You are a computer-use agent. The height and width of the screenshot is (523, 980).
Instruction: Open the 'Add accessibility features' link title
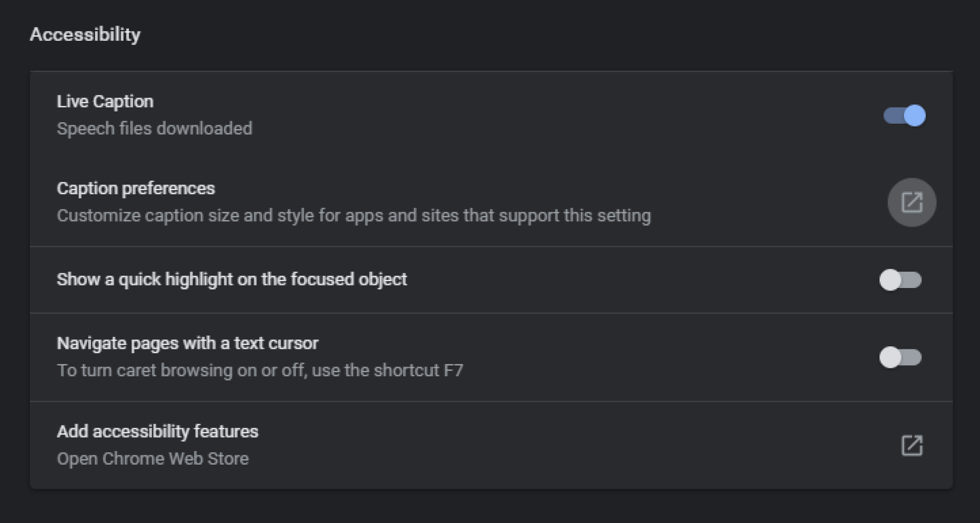[x=157, y=431]
